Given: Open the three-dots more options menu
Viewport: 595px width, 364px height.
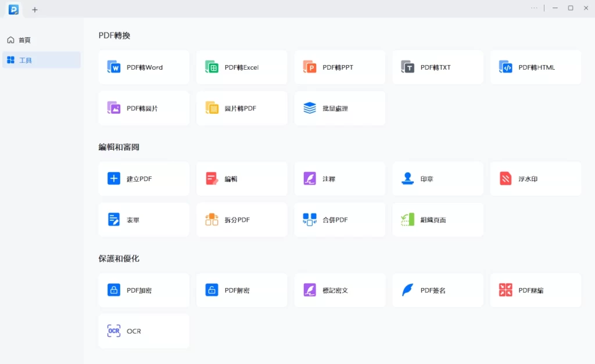Looking at the screenshot, I should [535, 8].
